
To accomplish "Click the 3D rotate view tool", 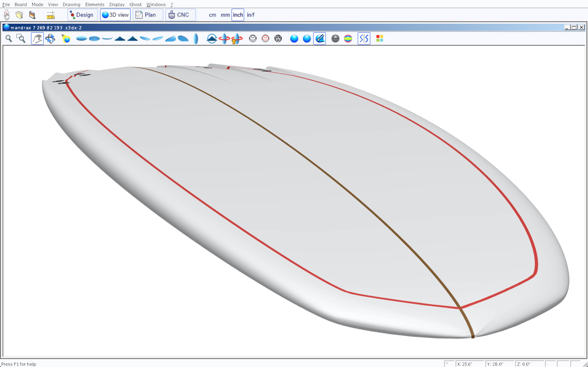I will point(50,39).
